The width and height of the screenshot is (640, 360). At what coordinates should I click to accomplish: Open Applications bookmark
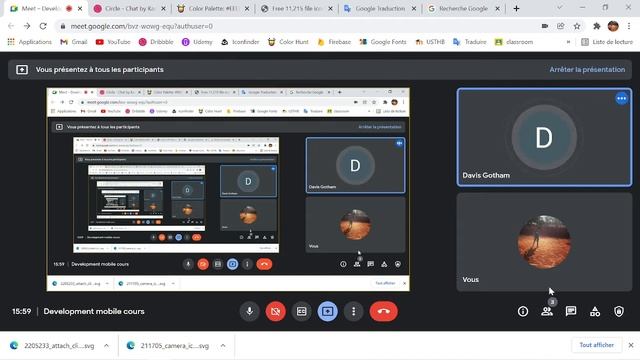(x=30, y=42)
